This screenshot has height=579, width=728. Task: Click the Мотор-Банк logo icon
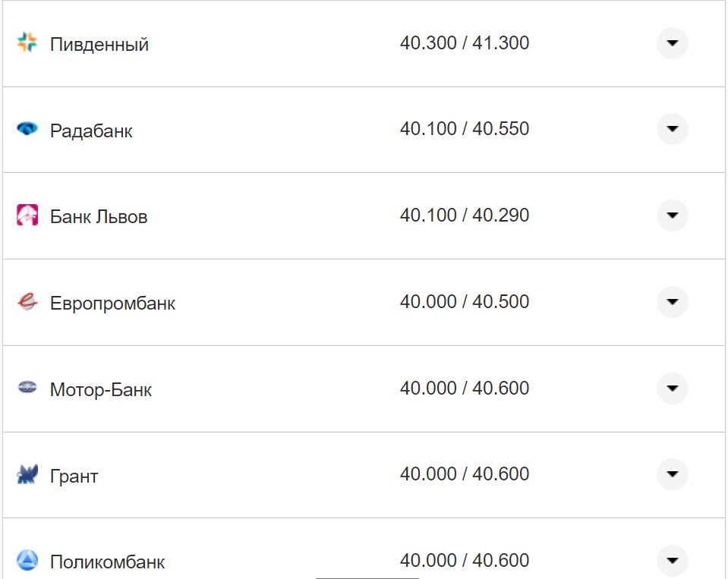pos(27,389)
